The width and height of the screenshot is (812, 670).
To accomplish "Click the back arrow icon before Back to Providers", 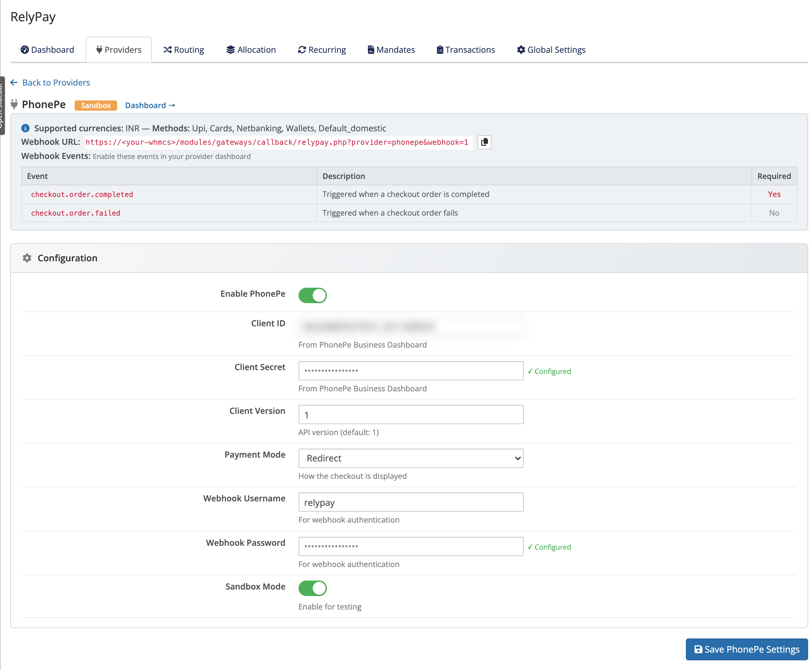I will pos(14,83).
